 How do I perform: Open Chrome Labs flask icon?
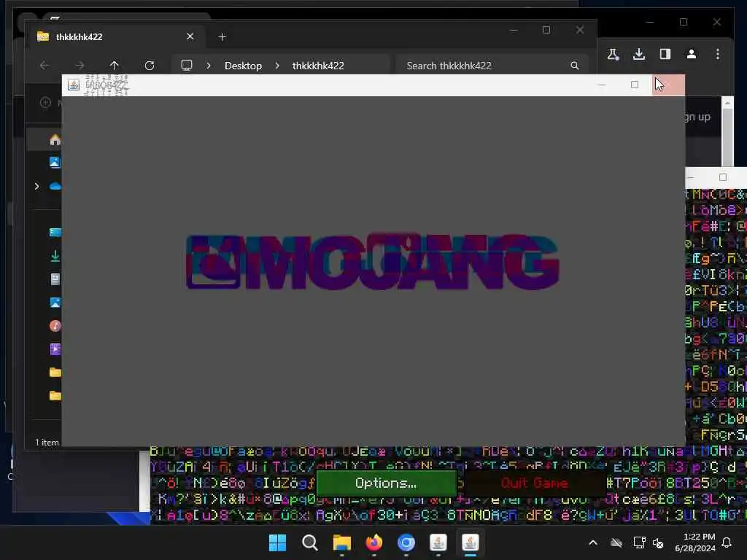pos(613,54)
